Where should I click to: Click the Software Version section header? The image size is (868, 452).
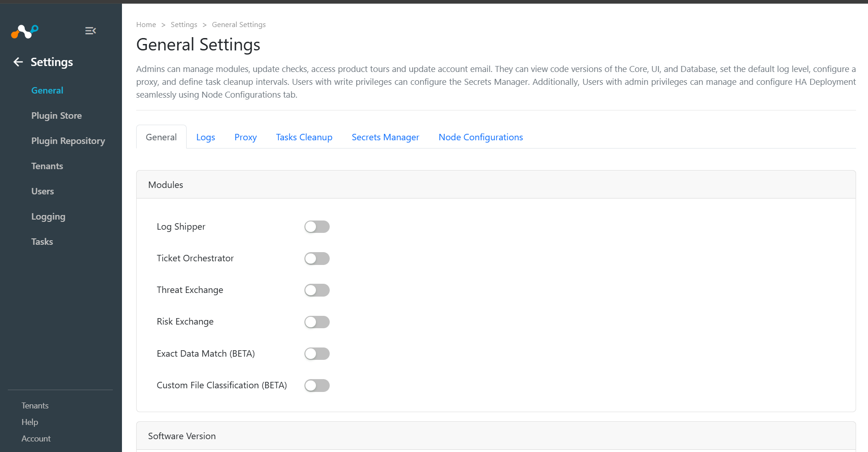496,436
